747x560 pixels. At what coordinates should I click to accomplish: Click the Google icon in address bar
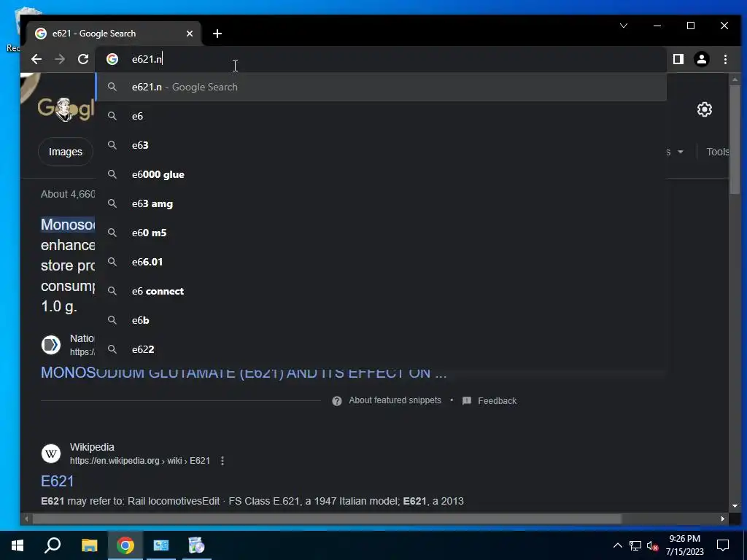coord(112,59)
